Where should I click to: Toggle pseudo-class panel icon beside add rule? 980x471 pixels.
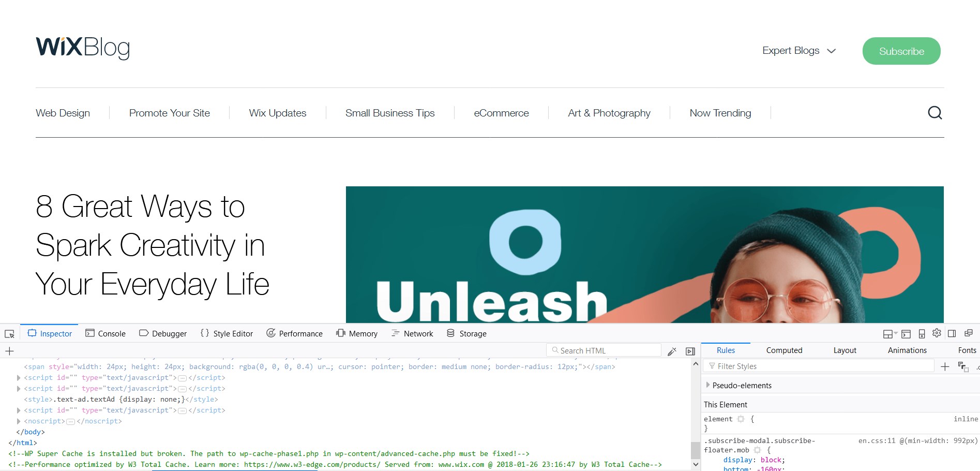tap(963, 366)
